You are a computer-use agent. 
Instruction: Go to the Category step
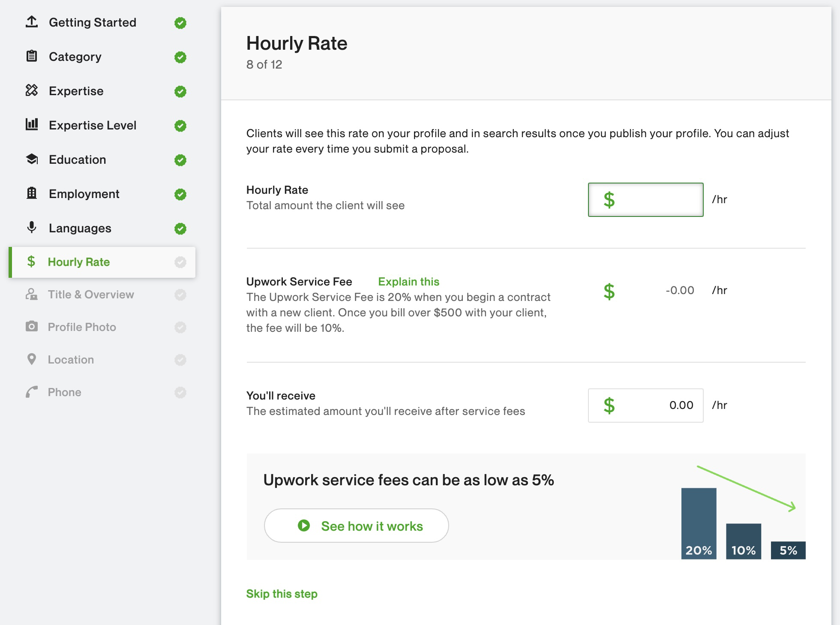click(75, 57)
